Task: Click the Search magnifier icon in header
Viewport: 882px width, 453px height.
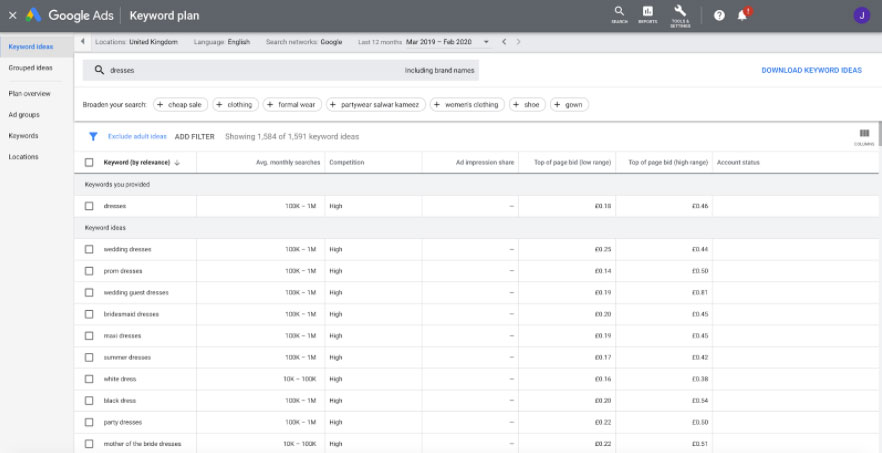Action: (619, 13)
